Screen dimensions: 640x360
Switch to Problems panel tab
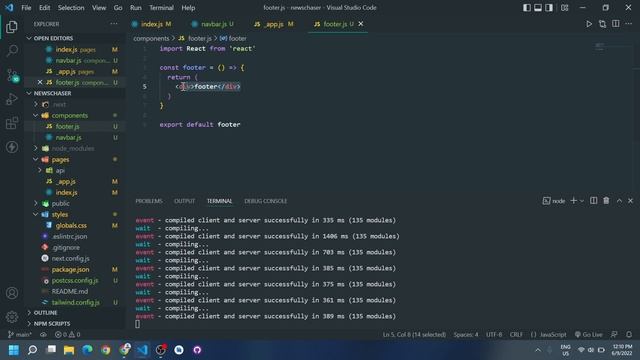click(x=149, y=201)
